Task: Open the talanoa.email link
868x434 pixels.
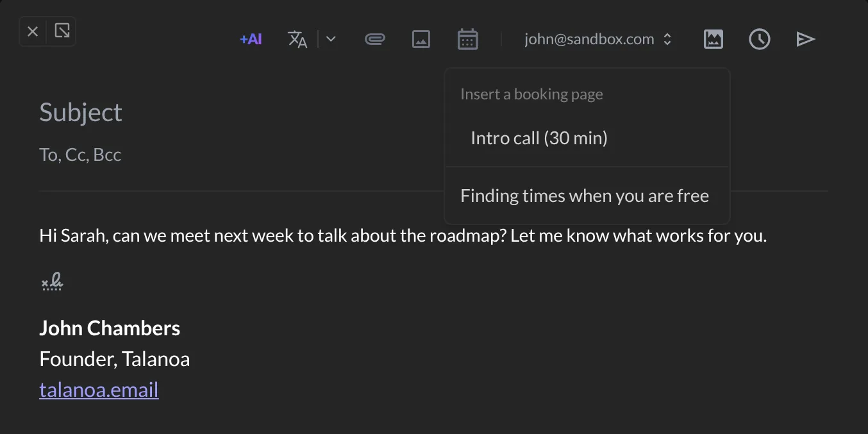Action: click(x=99, y=390)
